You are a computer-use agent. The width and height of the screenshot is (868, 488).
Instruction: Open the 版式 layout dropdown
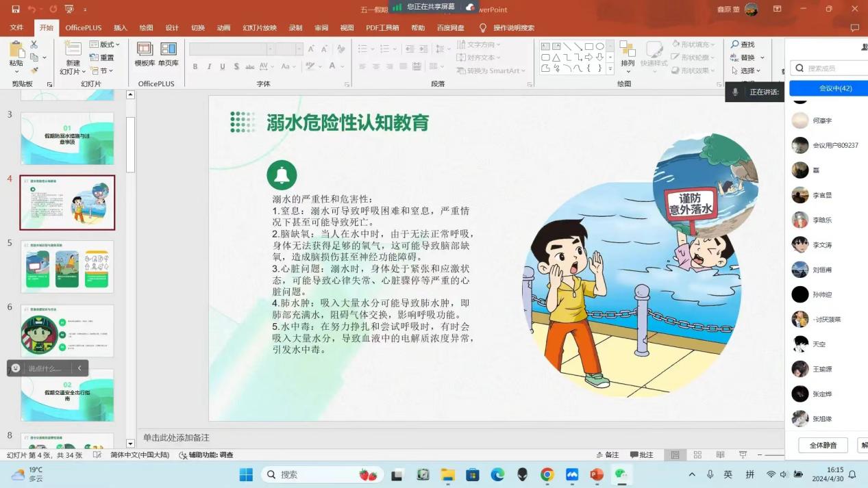[104, 44]
